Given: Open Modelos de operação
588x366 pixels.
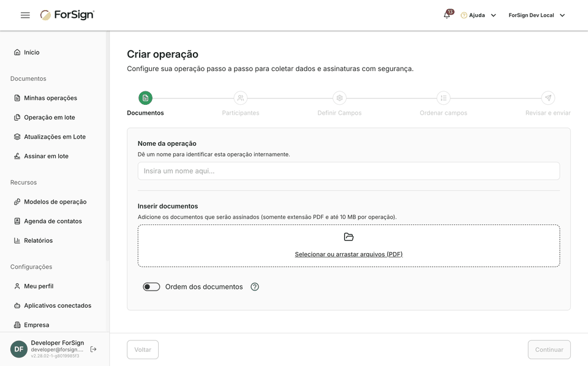Looking at the screenshot, I should pyautogui.click(x=50, y=202).
